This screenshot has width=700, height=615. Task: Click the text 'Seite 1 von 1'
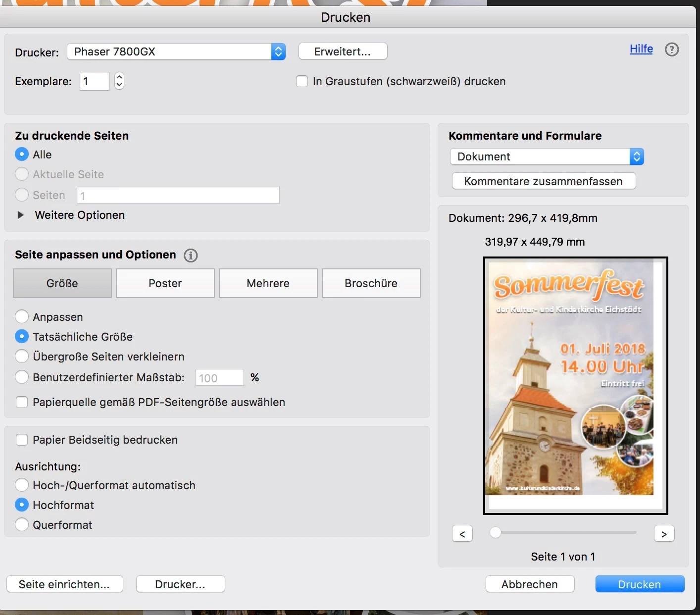[x=563, y=557]
